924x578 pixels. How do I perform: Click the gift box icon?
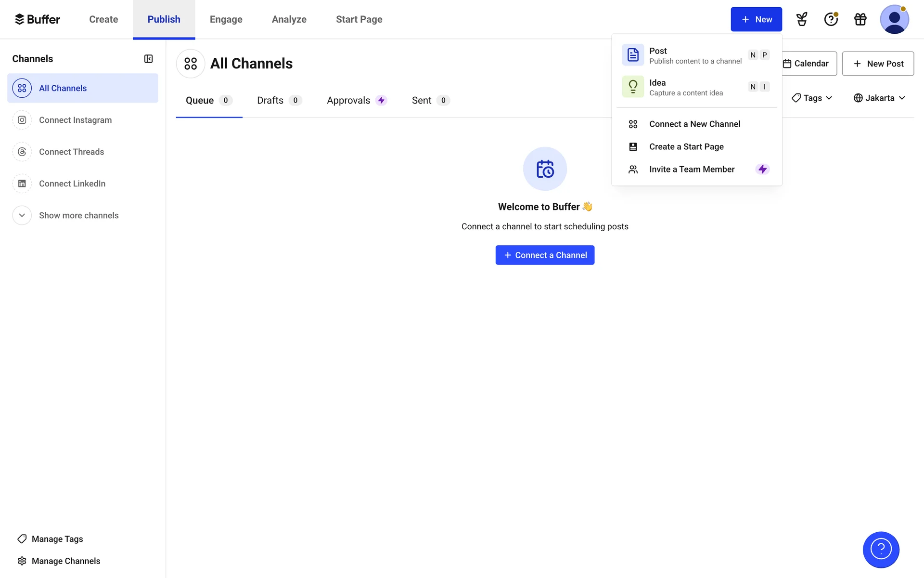(860, 19)
